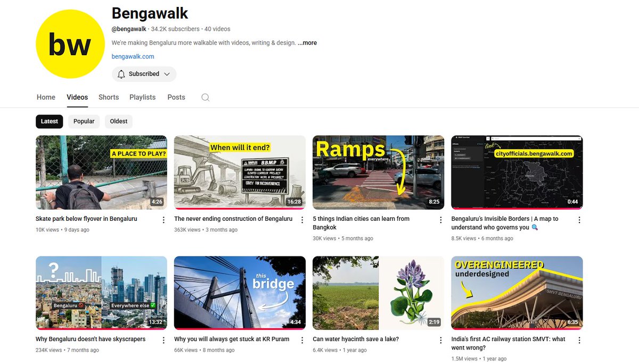Click the 40 videos count text

(217, 29)
